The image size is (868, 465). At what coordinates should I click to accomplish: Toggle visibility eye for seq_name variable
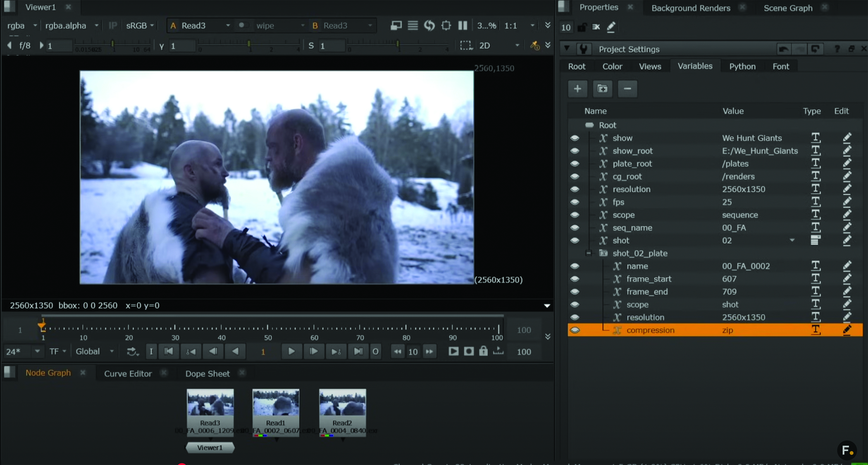(575, 228)
